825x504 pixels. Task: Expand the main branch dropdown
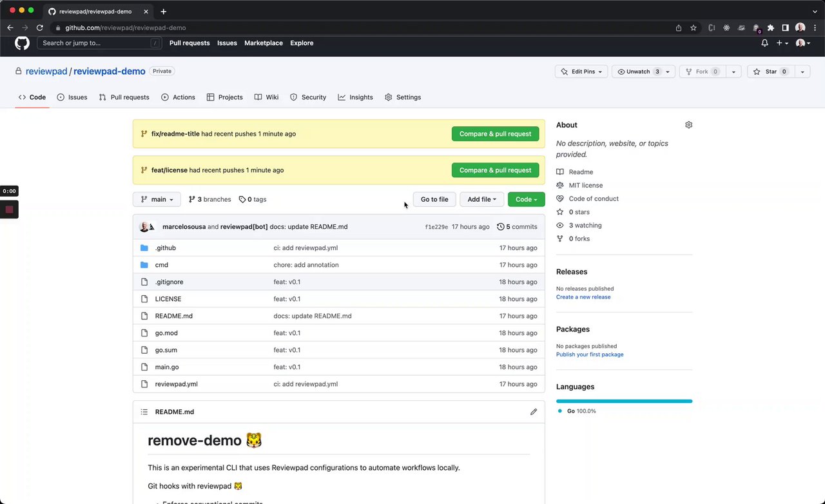157,200
